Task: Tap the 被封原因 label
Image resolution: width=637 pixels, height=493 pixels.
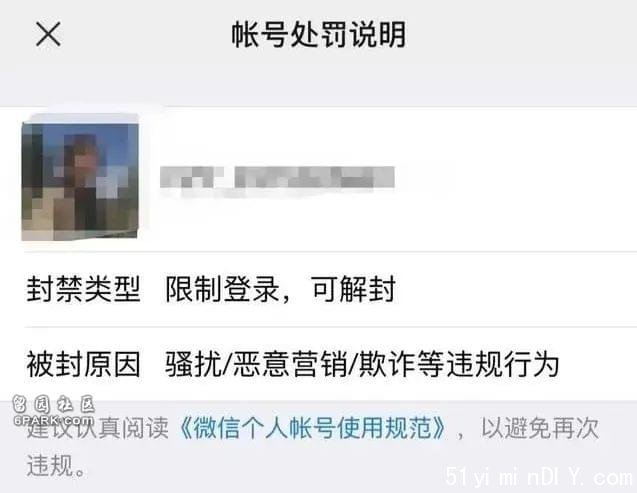Action: (83, 364)
